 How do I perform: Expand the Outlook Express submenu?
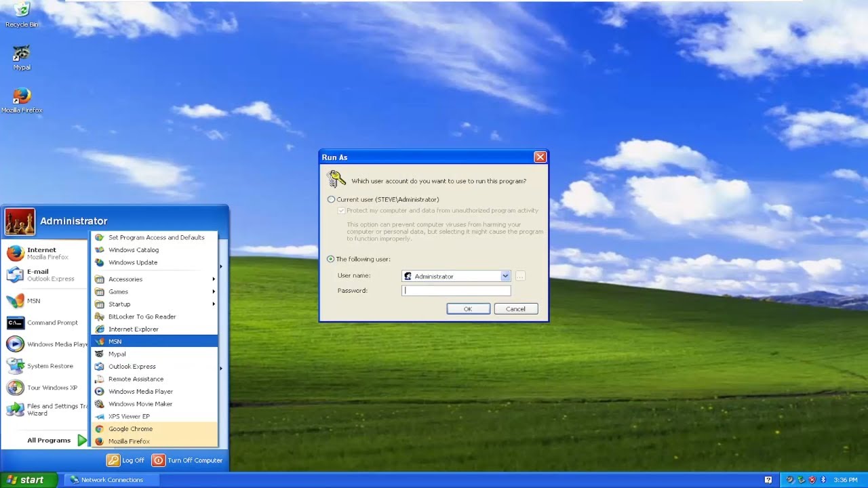click(155, 367)
